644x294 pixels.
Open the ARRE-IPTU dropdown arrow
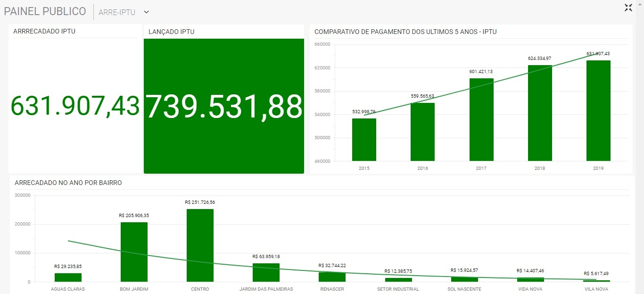point(146,12)
